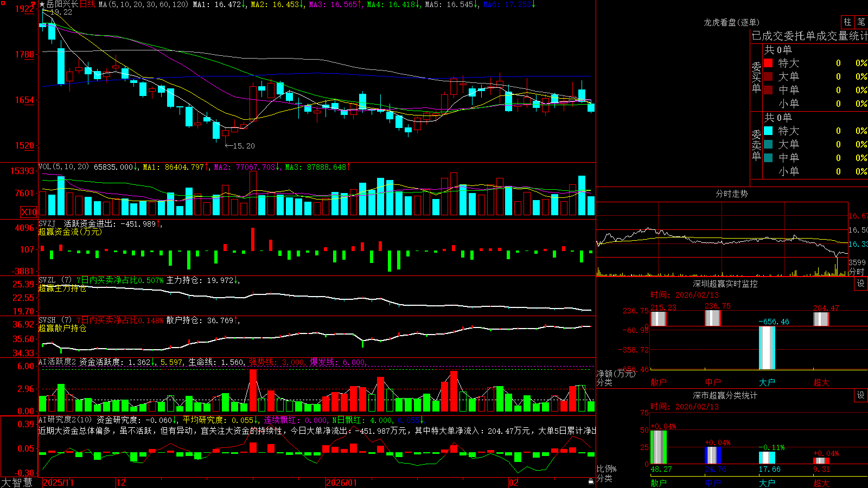Click the dark red 大单 swatch under 委买单
868x488 pixels.
768,76
